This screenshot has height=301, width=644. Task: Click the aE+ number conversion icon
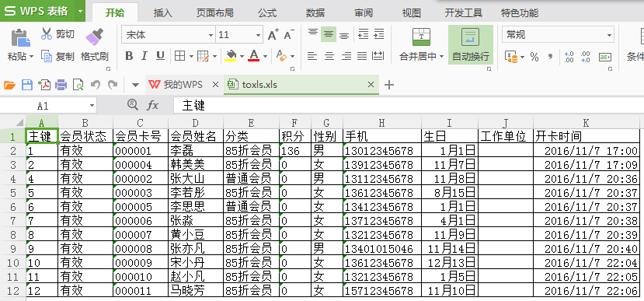(x=604, y=57)
